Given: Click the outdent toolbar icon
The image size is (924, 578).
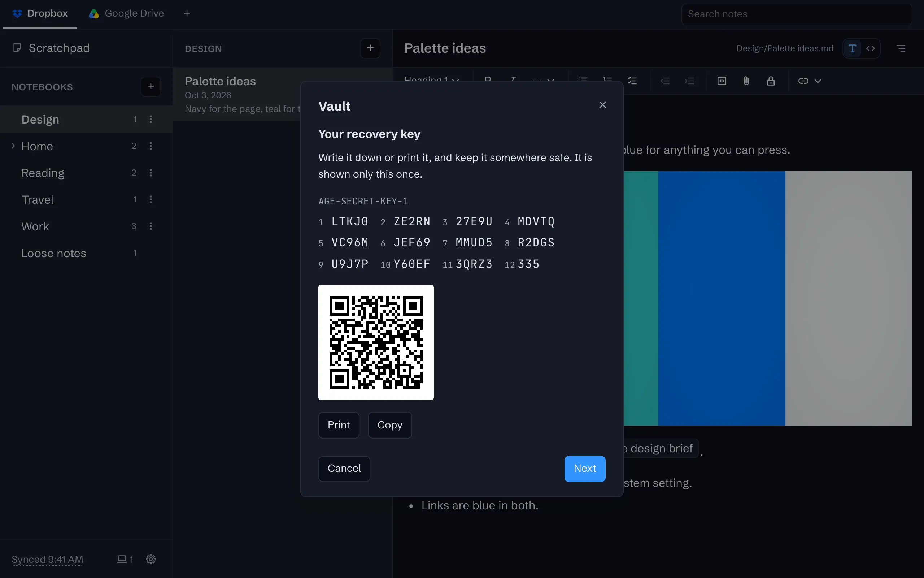Looking at the screenshot, I should point(665,81).
